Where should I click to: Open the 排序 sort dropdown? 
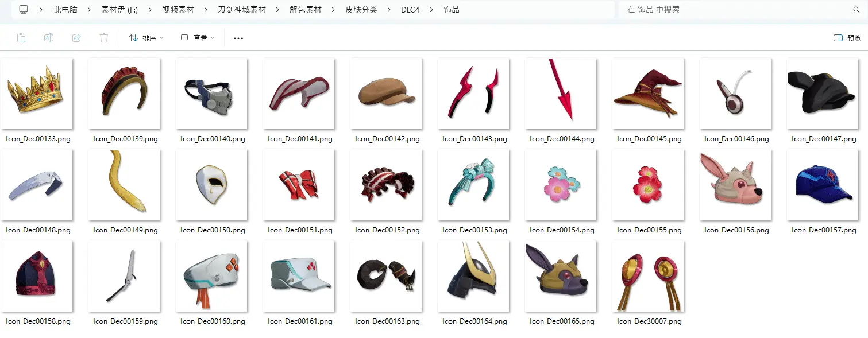click(146, 38)
